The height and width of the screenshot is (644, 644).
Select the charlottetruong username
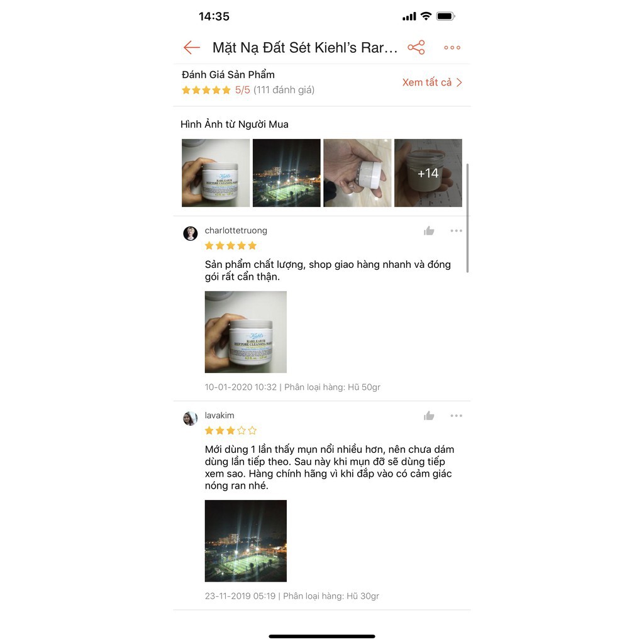[236, 230]
